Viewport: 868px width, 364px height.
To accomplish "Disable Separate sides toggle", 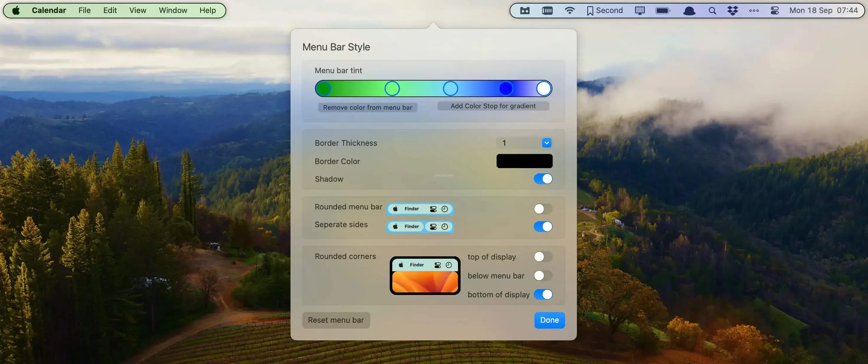I will tap(543, 226).
